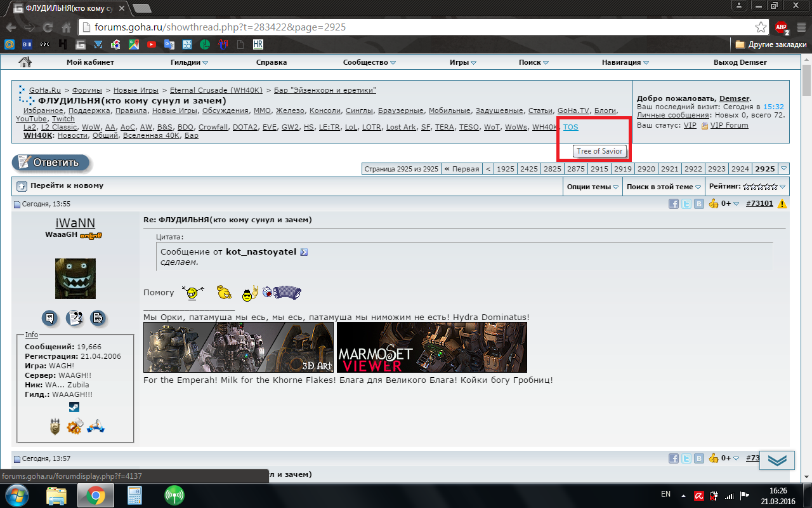Open Справка in the nav bar
812x508 pixels.
tap(272, 62)
